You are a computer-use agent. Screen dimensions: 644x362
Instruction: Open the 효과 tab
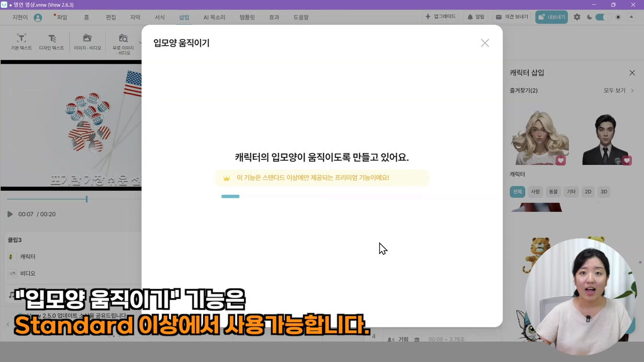coord(274,17)
